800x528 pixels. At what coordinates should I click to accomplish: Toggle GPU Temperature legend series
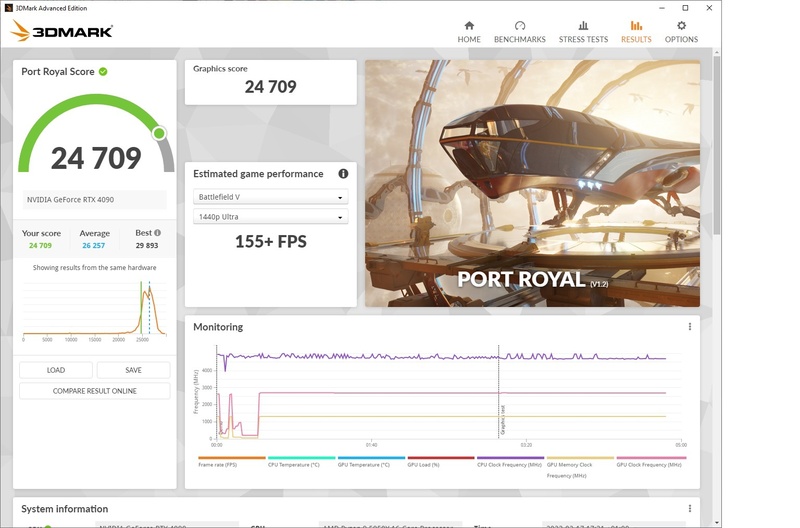point(371,462)
